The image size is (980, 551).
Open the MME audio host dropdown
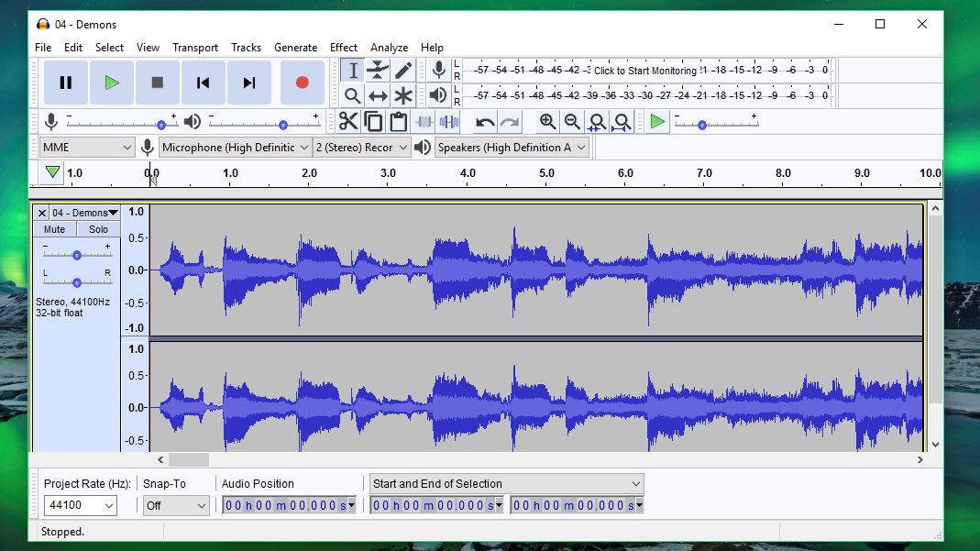point(85,147)
